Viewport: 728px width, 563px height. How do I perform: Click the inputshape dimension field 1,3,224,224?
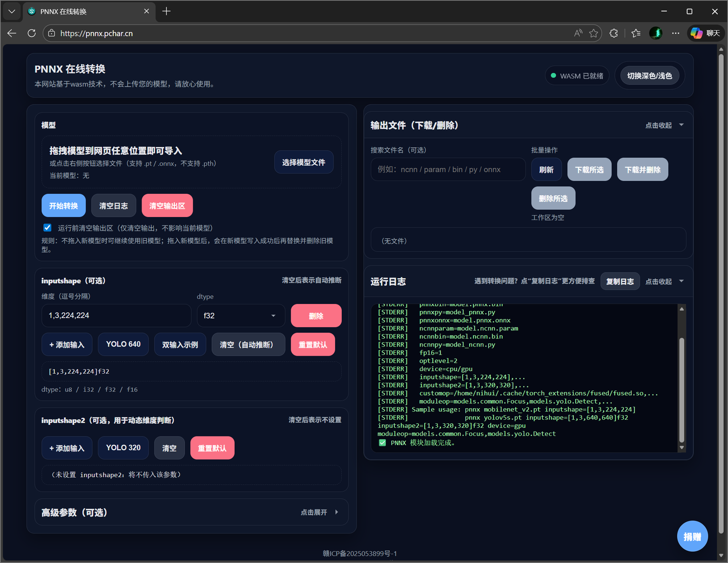coord(116,316)
